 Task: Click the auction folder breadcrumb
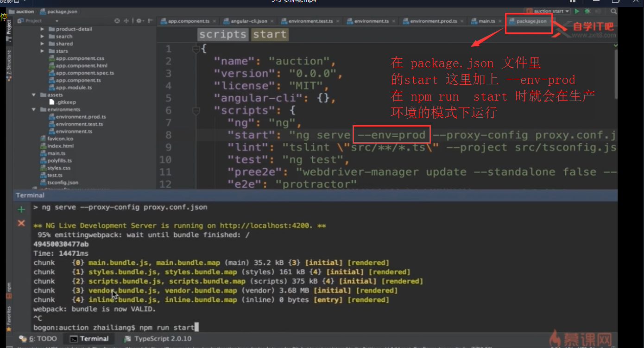(x=20, y=12)
